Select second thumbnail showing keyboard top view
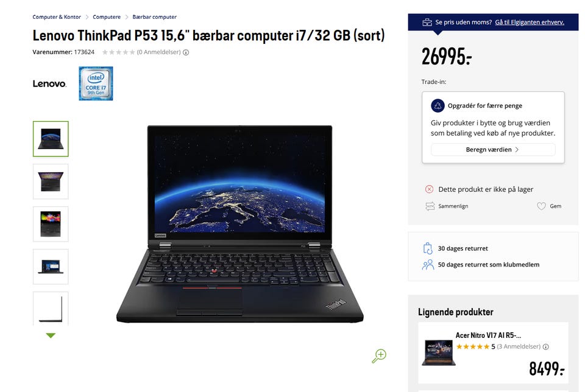Viewport: 585px width, 392px height. 51,181
